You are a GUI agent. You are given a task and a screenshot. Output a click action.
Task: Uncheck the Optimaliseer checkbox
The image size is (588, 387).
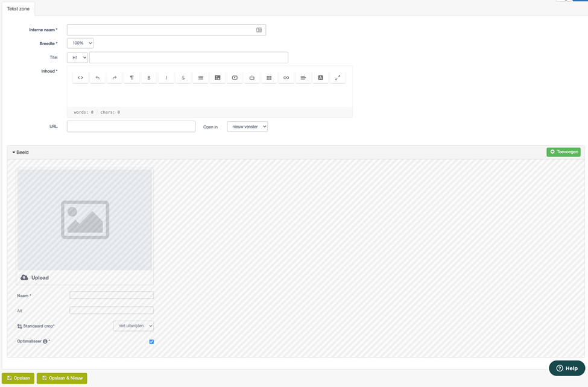click(x=151, y=342)
